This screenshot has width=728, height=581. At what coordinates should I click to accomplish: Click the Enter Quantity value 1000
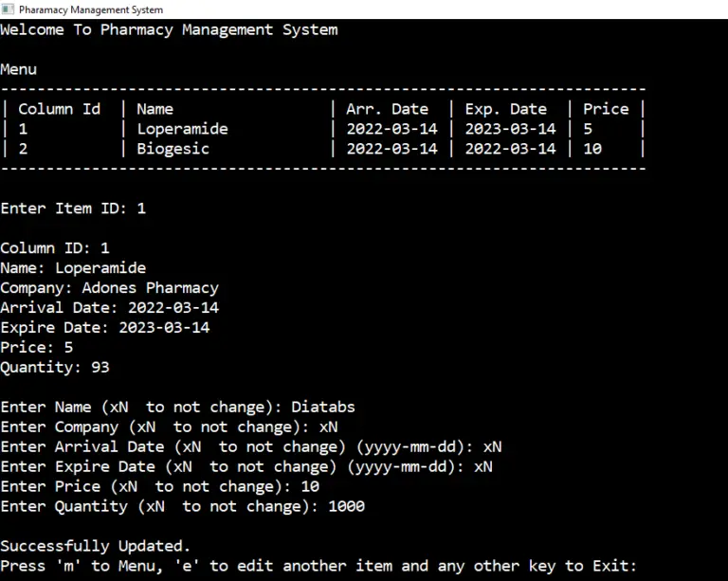pyautogui.click(x=346, y=506)
